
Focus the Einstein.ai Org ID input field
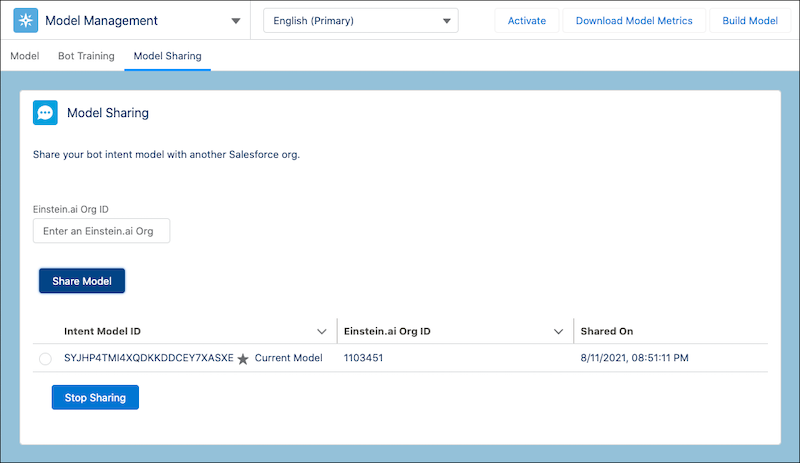point(102,231)
